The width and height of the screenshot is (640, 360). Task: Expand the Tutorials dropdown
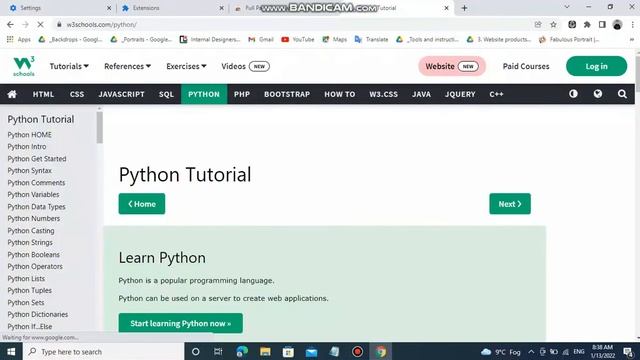(69, 66)
